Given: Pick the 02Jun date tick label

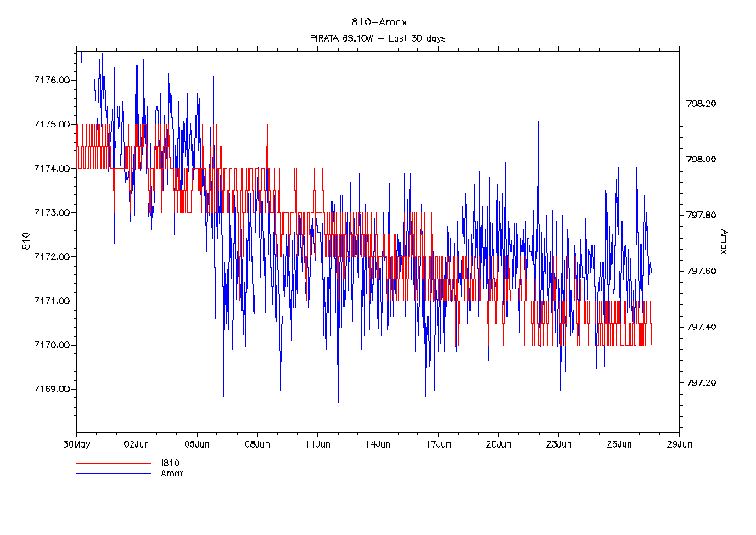Looking at the screenshot, I should [137, 443].
